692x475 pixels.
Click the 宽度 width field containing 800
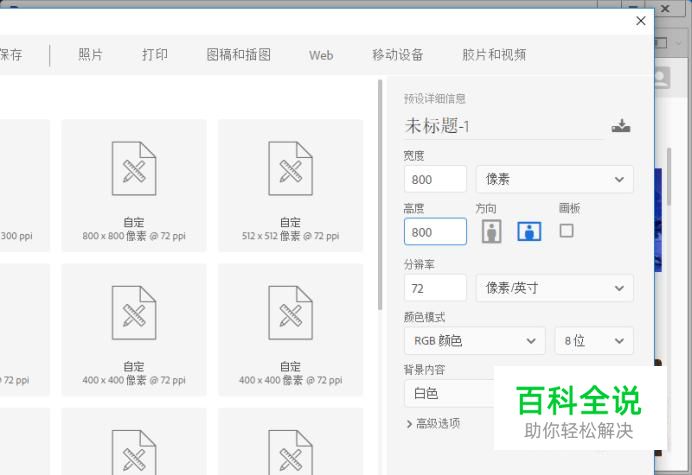tap(435, 179)
